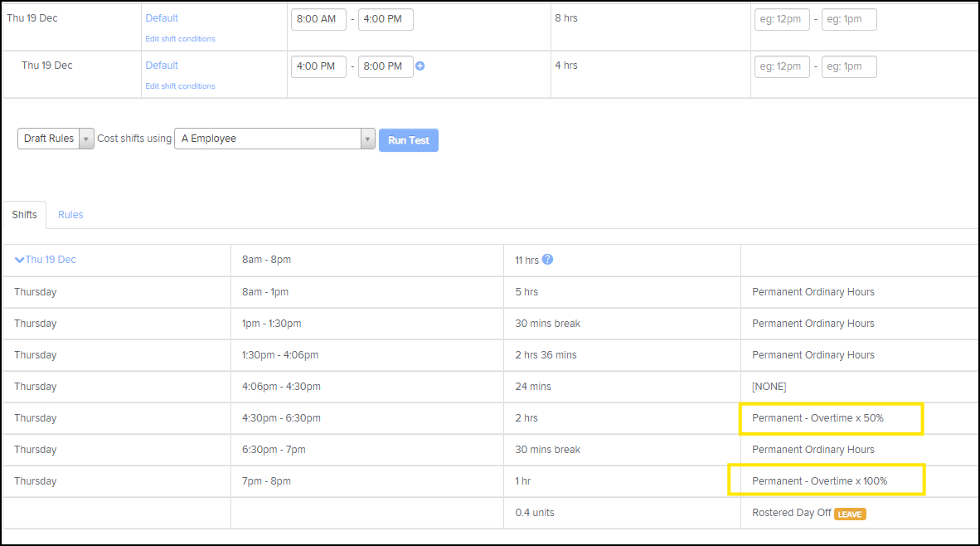Click Edit shift conditions for second shift
980x546 pixels.
[180, 86]
